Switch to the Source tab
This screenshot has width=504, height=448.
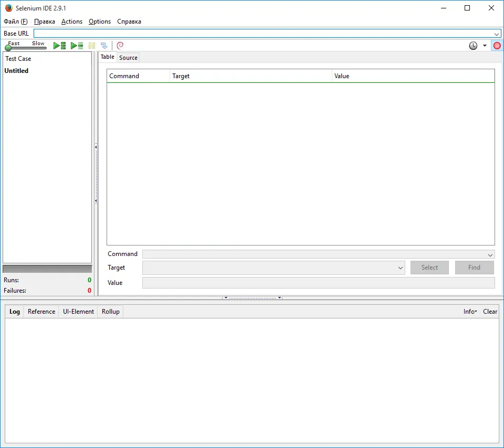coord(128,58)
